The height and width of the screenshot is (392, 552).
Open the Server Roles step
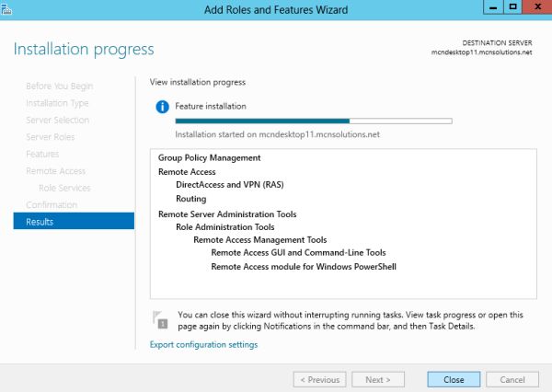tap(51, 137)
